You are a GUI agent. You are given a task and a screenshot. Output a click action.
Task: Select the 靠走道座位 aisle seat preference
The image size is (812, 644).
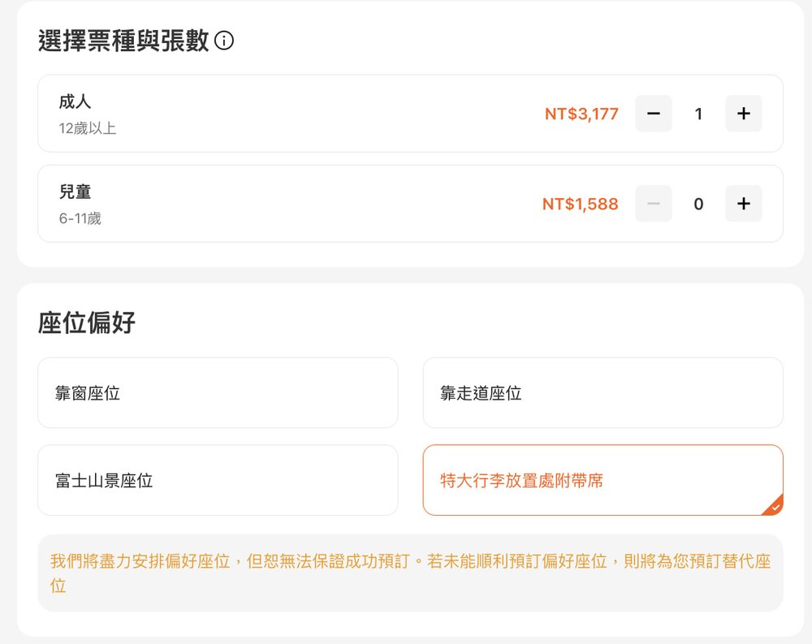pos(603,392)
